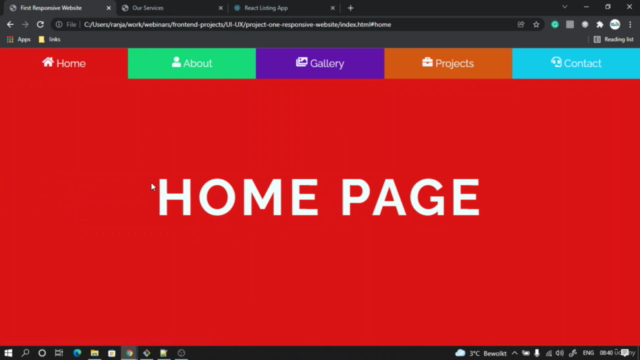Open the Chrome three-dot menu
The height and width of the screenshot is (360, 640).
pos(630,24)
